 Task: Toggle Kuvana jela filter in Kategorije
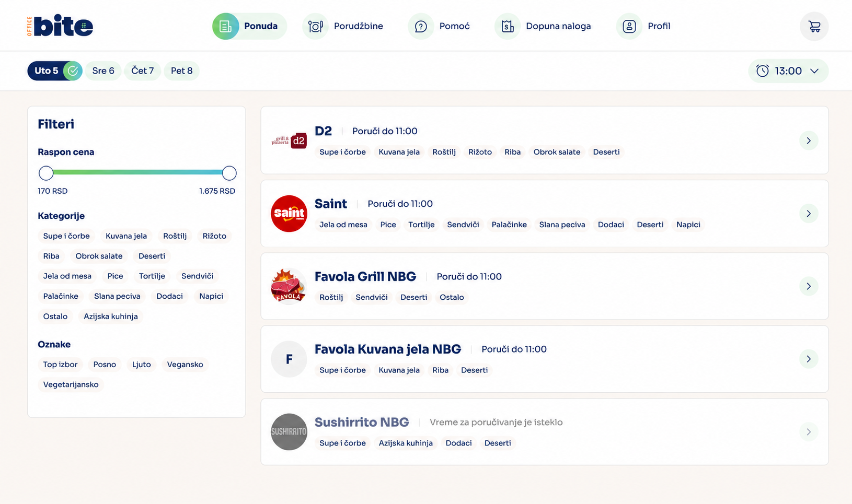pyautogui.click(x=126, y=236)
